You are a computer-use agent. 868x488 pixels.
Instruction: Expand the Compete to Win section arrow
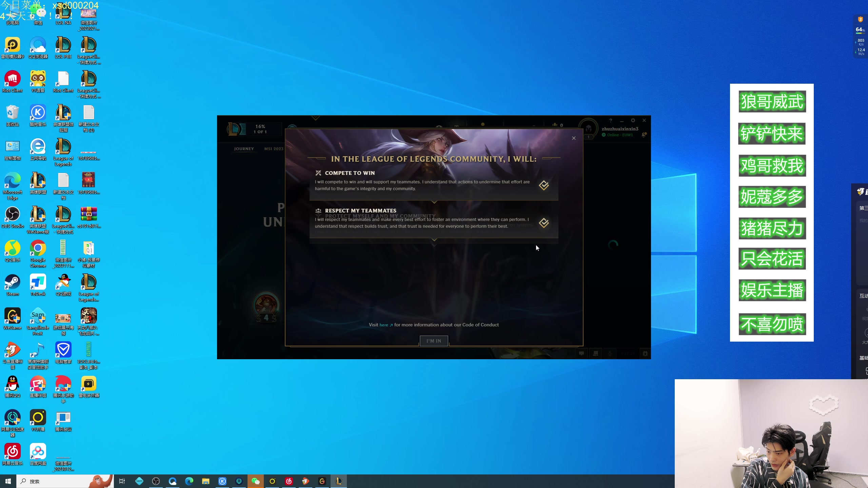[434, 202]
